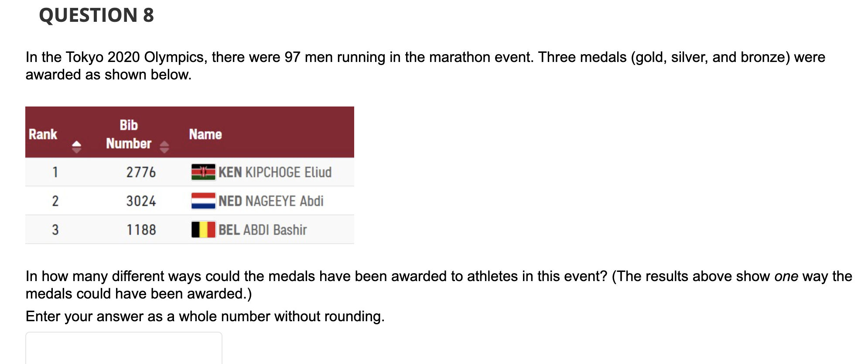Click the name KIPCHOGE Eliud
868x364 pixels.
pos(288,172)
